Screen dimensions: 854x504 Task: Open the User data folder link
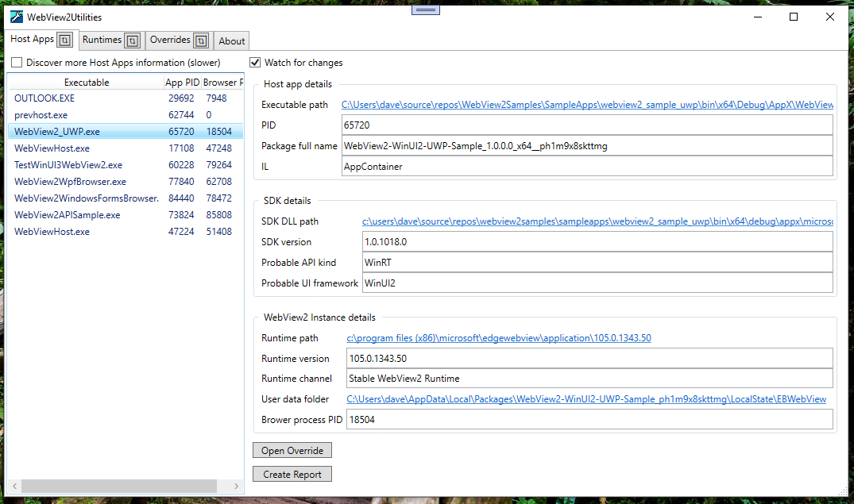click(586, 399)
